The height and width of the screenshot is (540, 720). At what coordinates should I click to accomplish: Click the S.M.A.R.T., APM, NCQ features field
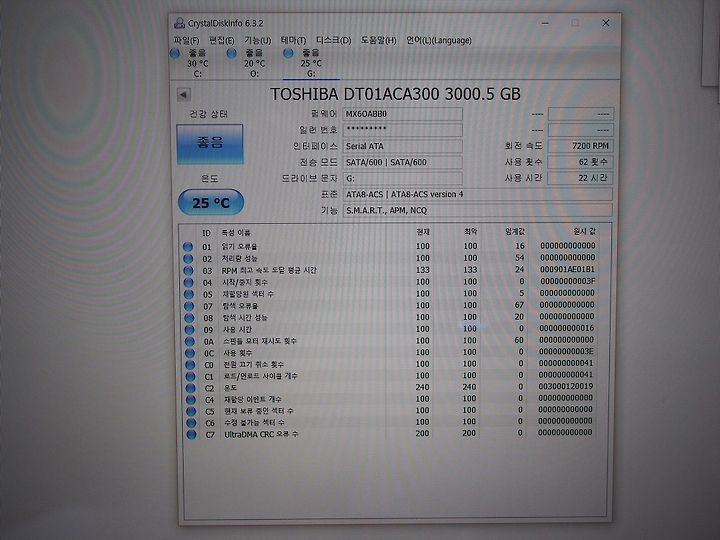(478, 210)
